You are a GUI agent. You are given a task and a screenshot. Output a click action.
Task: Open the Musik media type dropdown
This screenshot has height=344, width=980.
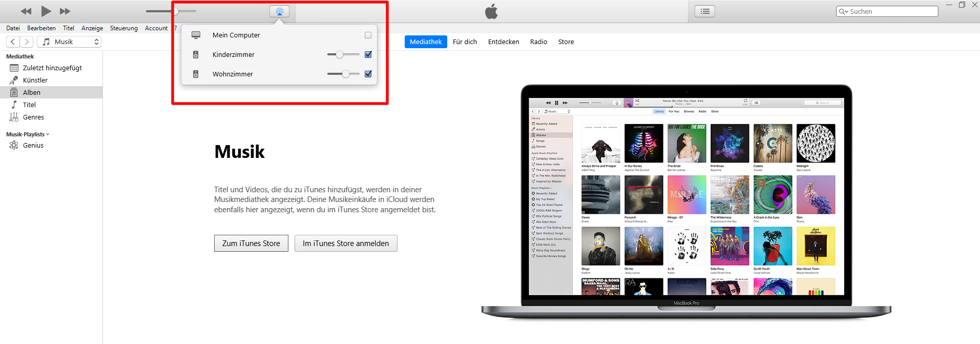click(x=69, y=42)
